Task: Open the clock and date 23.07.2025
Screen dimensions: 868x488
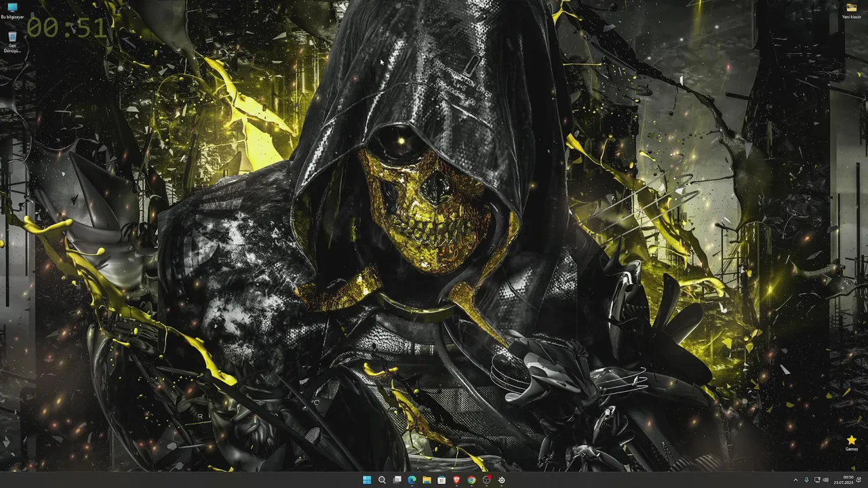Action: point(844,480)
